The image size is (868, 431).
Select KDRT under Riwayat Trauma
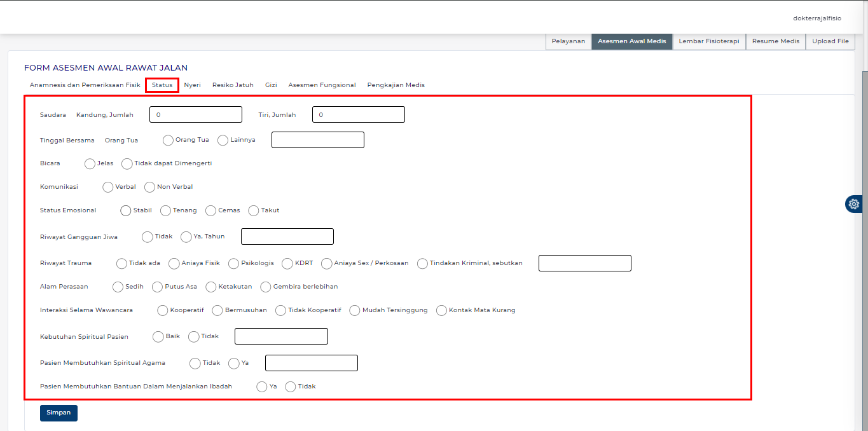coord(287,263)
